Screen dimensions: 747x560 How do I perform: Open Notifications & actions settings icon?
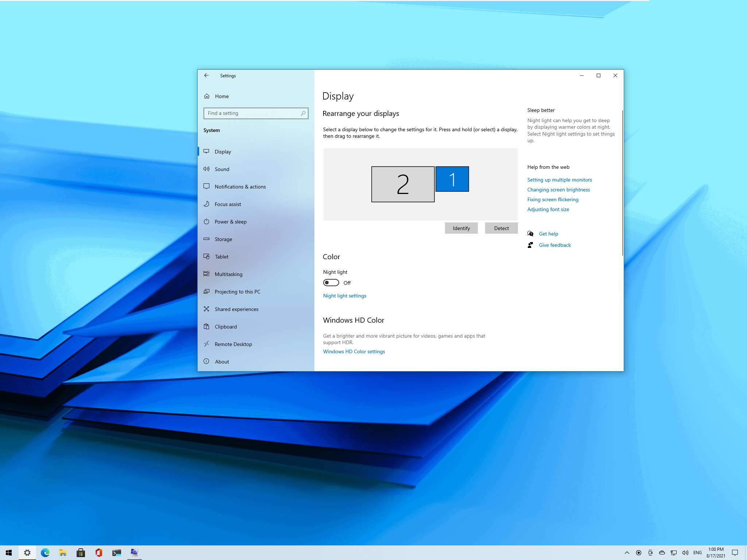click(x=208, y=186)
